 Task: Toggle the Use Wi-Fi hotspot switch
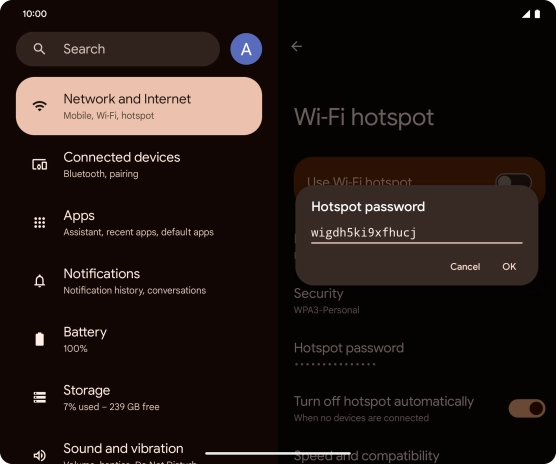tap(513, 181)
